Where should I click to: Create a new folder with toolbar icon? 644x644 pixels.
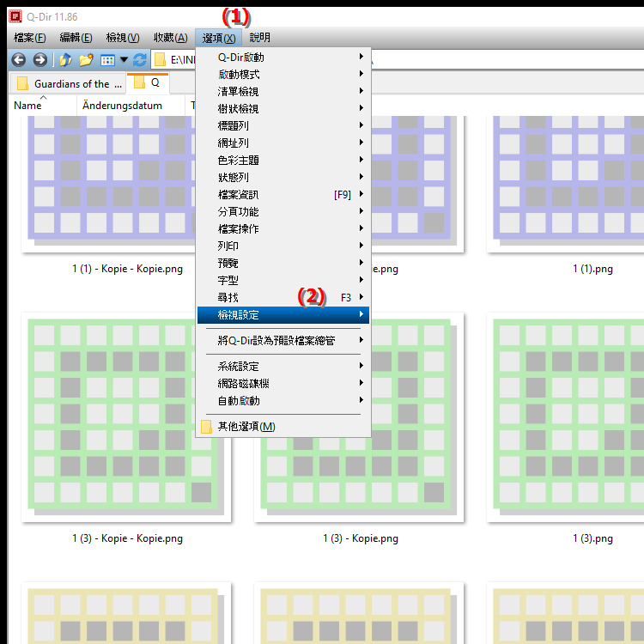(86, 60)
